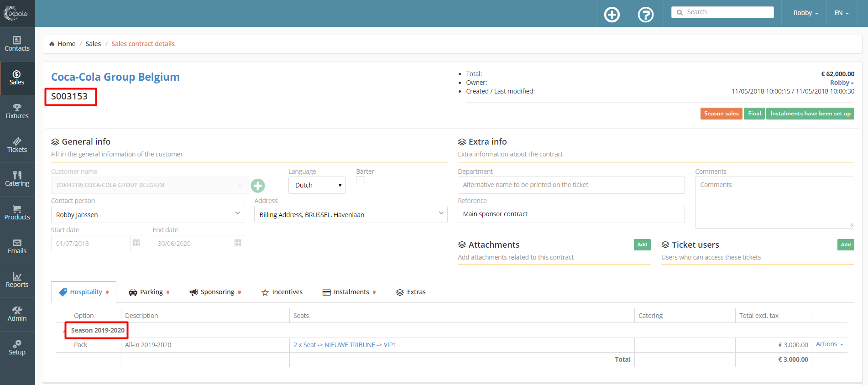The width and height of the screenshot is (868, 385).
Task: Click End date field 30/06/2020
Action: [193, 243]
